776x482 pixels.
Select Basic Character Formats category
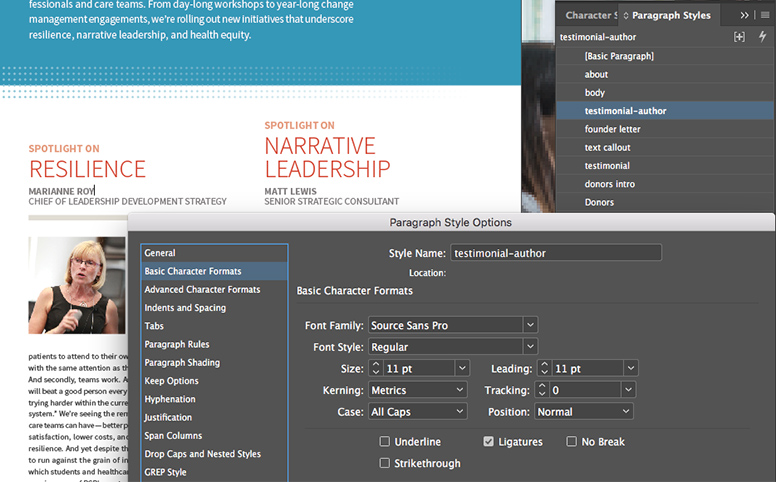tap(214, 271)
